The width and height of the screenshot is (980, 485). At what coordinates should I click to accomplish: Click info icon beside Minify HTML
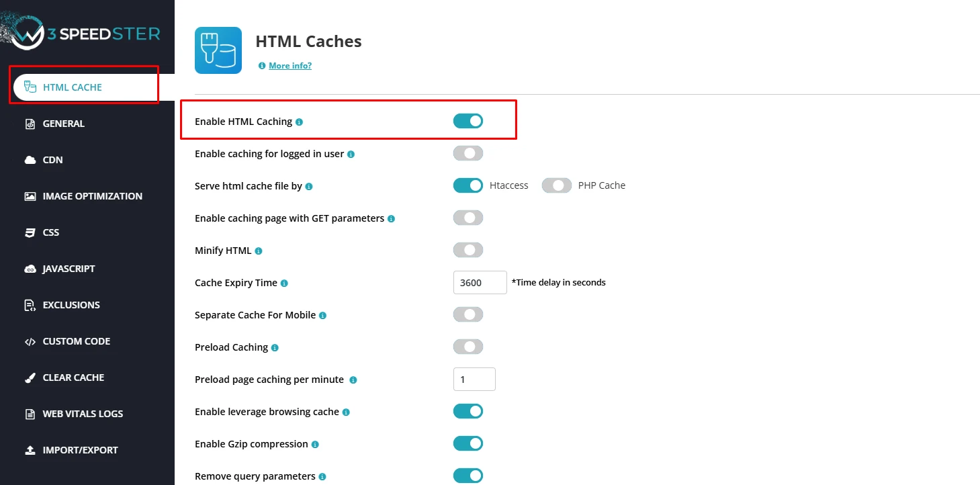click(259, 251)
